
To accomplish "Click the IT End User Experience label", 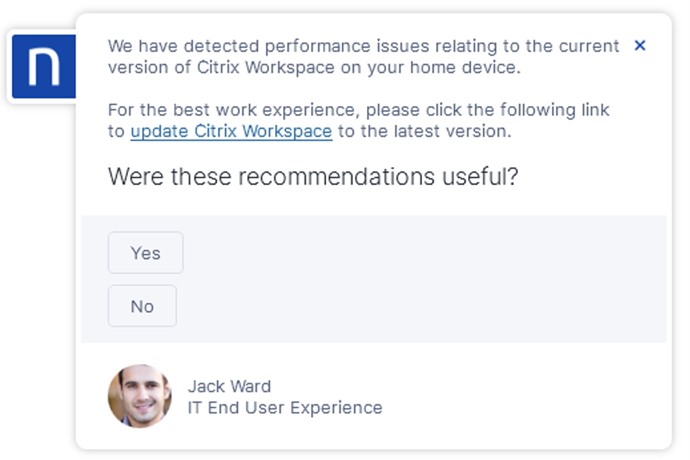I will pyautogui.click(x=285, y=408).
